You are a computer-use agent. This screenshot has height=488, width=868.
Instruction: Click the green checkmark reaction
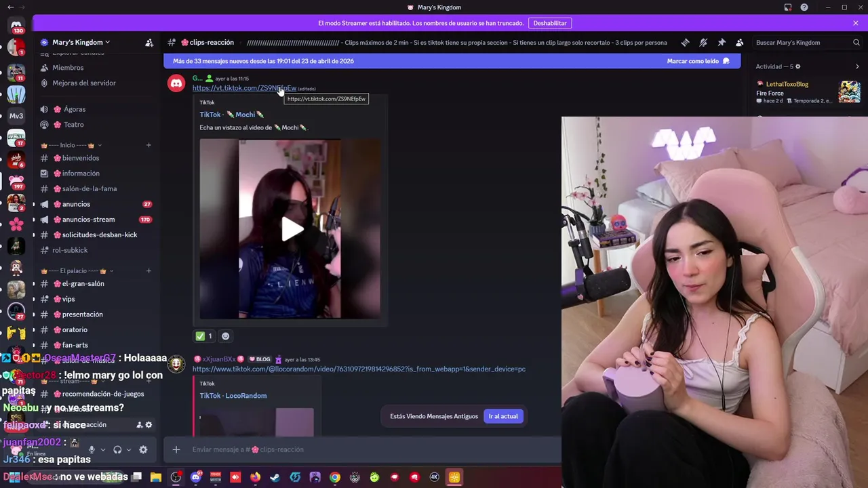click(203, 336)
